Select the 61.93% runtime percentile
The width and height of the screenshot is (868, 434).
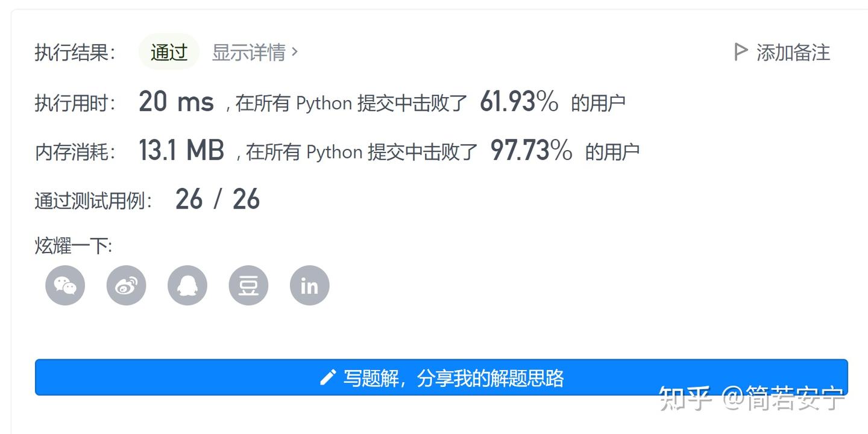pyautogui.click(x=519, y=101)
